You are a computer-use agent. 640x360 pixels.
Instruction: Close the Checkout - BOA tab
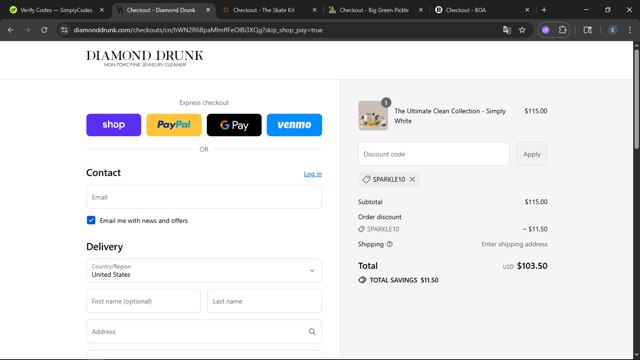click(x=527, y=10)
